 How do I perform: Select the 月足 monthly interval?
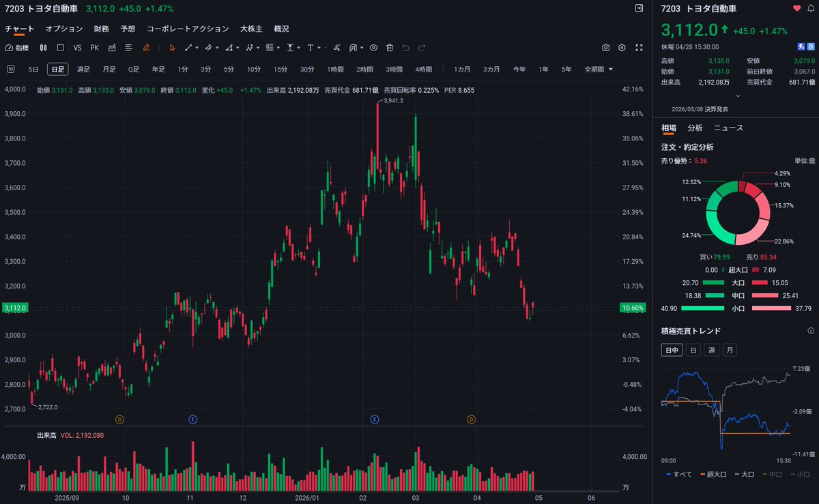click(x=109, y=69)
